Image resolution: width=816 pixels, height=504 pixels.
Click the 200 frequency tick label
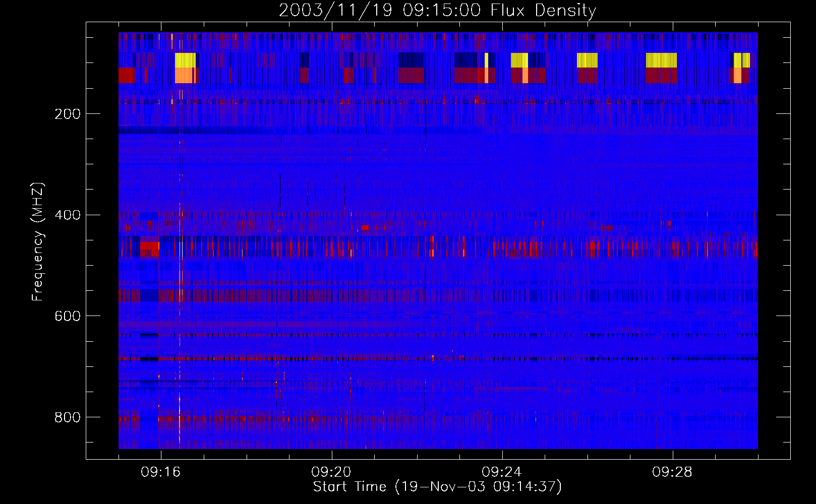point(68,114)
